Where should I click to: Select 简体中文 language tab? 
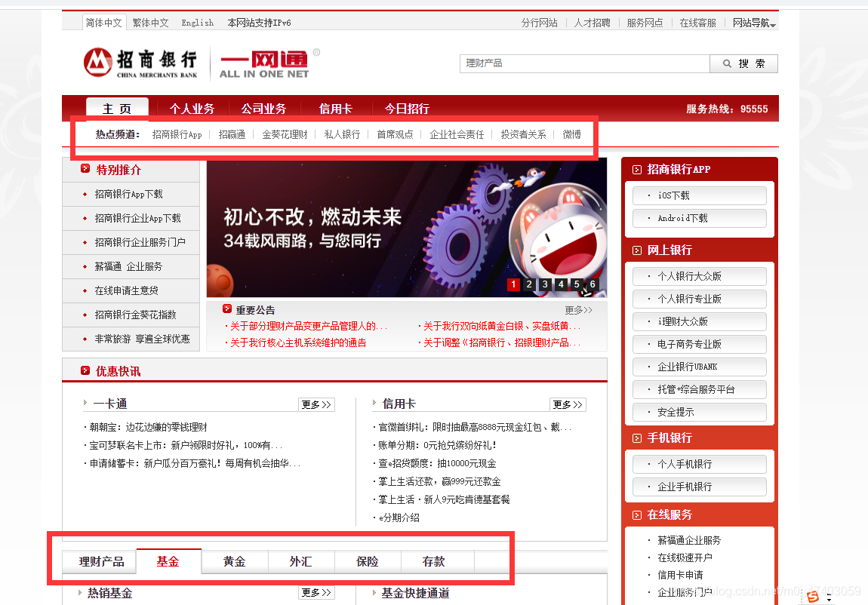click(x=104, y=23)
